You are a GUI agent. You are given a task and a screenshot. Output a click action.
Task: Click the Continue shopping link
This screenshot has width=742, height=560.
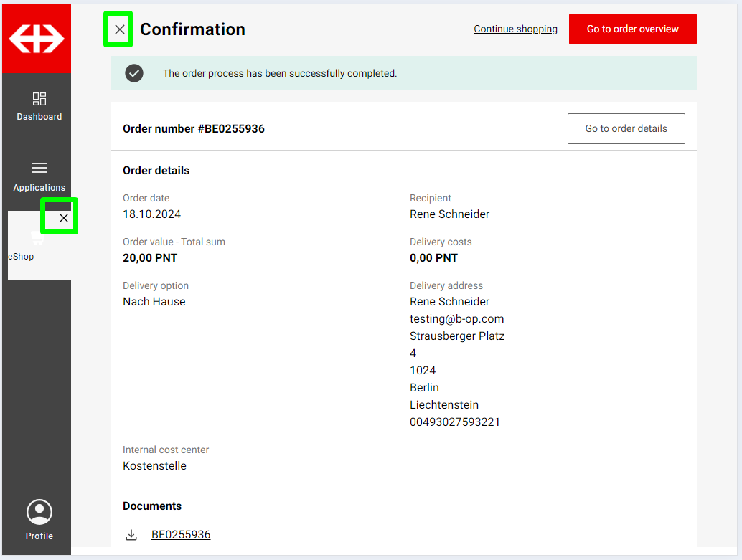515,29
